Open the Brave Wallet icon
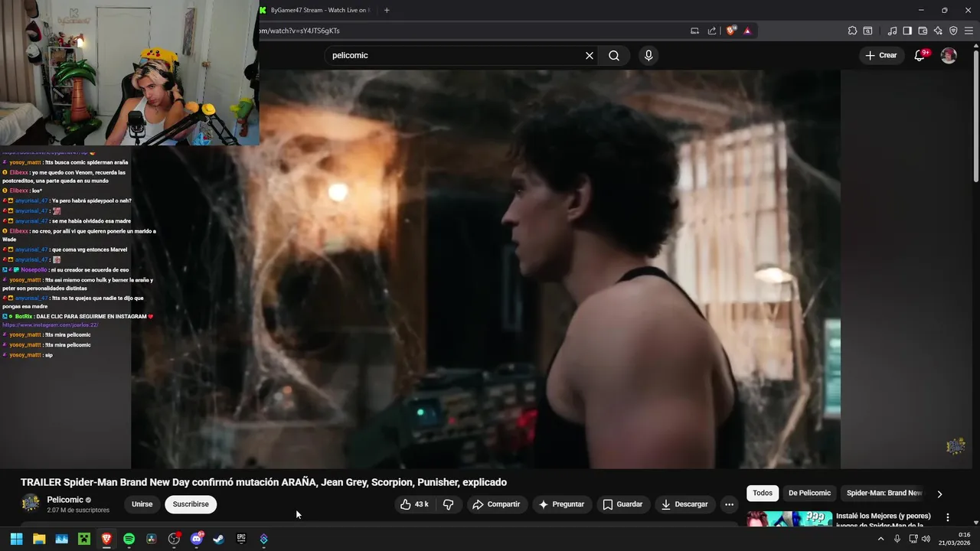The image size is (980, 551). click(923, 31)
